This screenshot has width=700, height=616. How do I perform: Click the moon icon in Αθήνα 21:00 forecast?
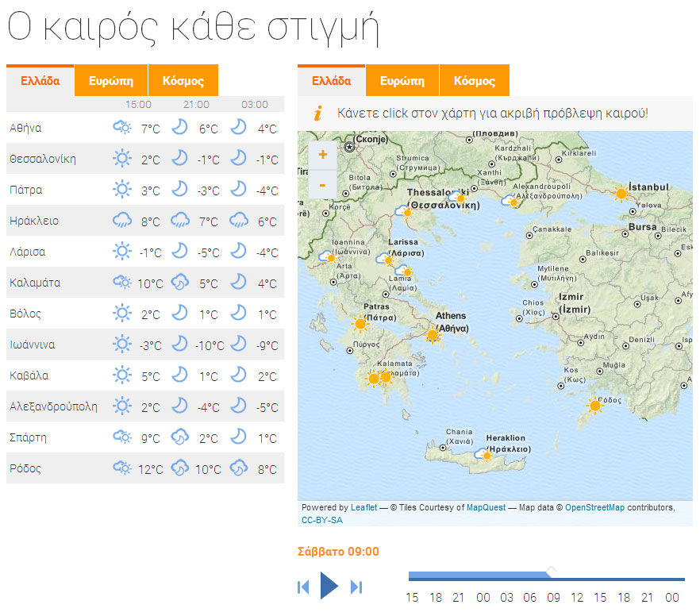[x=180, y=128]
